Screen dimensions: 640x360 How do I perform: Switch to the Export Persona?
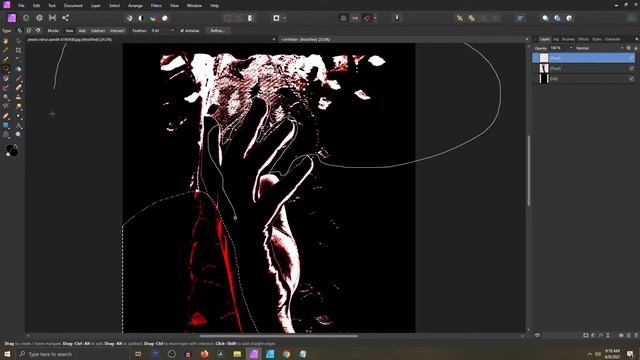pyautogui.click(x=65, y=18)
